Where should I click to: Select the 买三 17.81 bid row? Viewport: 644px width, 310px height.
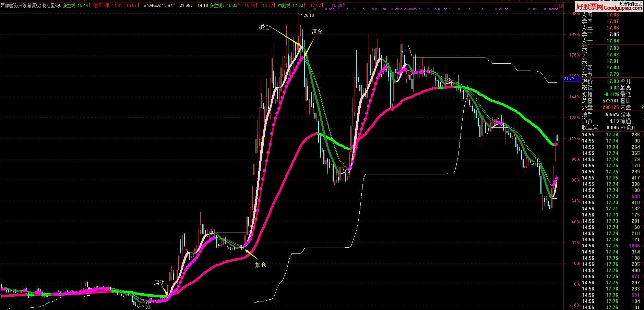612,61
